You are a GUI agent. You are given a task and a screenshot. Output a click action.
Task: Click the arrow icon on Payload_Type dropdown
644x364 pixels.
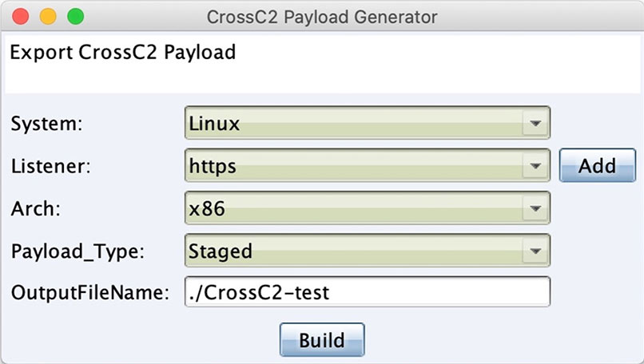coord(535,251)
